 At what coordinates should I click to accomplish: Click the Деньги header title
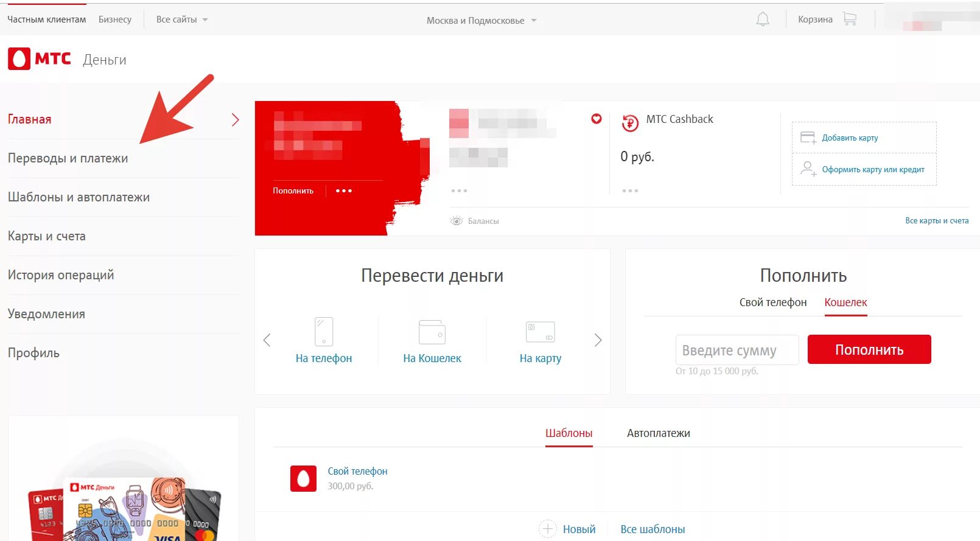coord(105,60)
